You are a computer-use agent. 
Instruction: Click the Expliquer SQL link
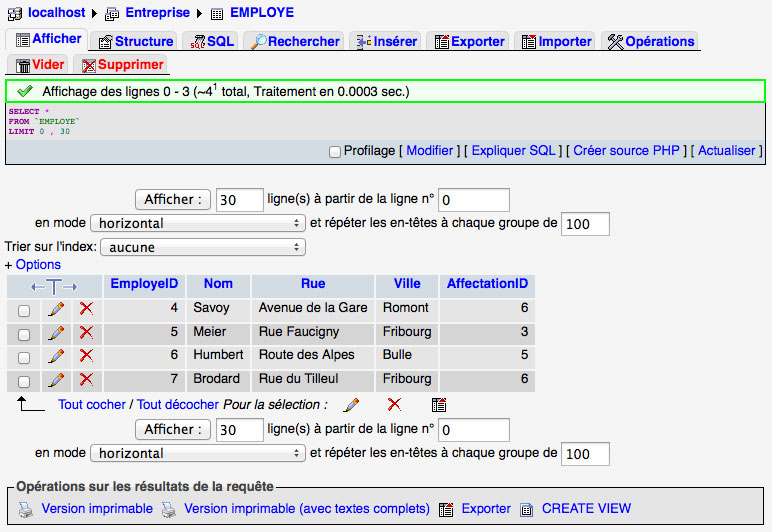pyautogui.click(x=514, y=151)
